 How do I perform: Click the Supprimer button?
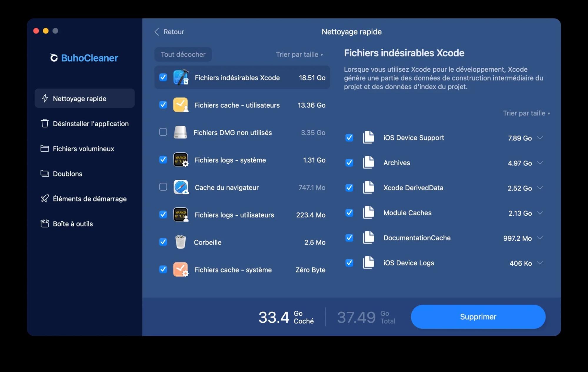point(478,317)
